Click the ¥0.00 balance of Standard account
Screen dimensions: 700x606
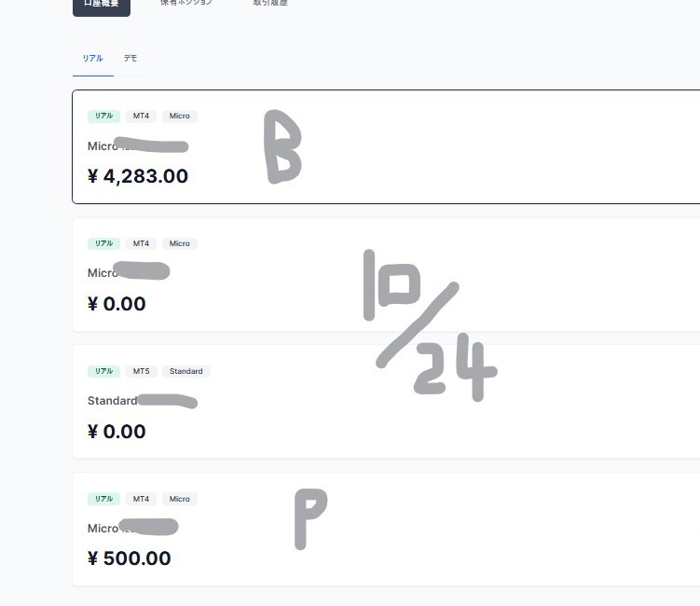[117, 432]
